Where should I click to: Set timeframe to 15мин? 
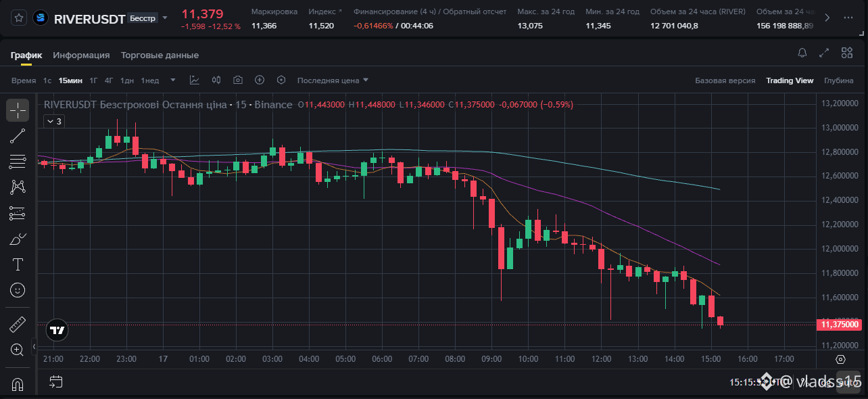(x=70, y=80)
